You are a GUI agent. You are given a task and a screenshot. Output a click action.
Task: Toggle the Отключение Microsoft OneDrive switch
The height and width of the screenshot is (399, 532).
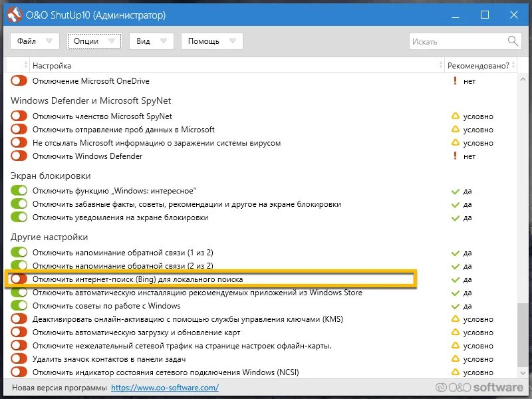(19, 80)
